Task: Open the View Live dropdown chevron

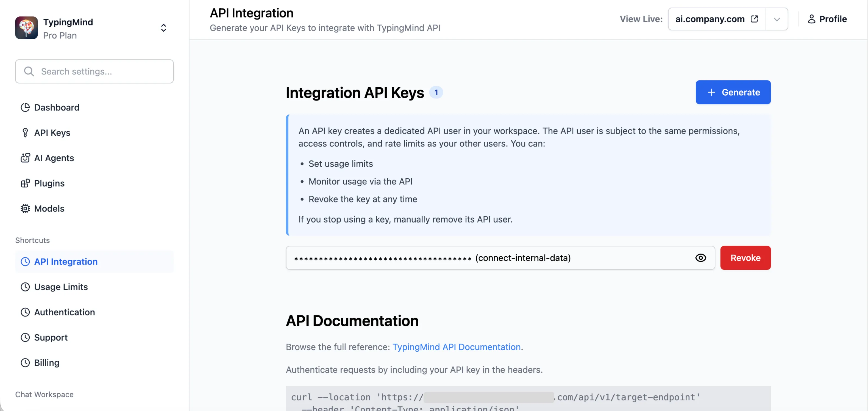Action: (x=777, y=19)
